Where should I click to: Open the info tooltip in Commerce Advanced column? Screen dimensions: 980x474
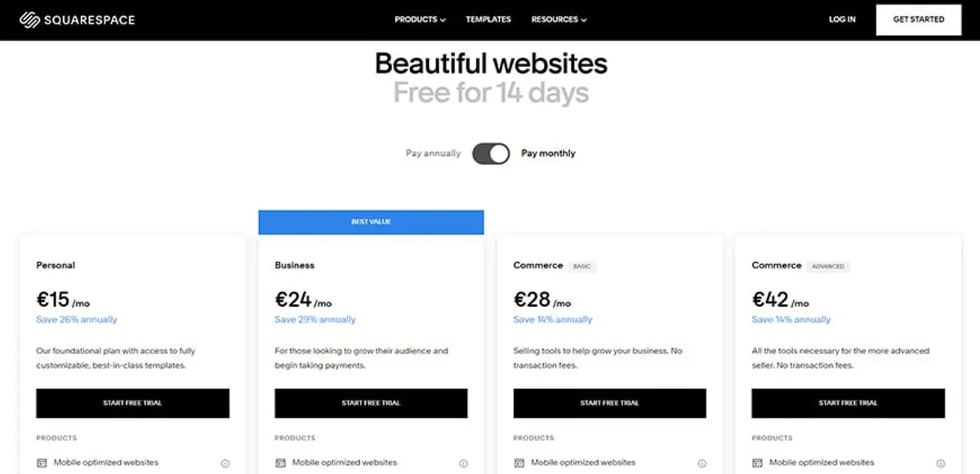[x=941, y=463]
